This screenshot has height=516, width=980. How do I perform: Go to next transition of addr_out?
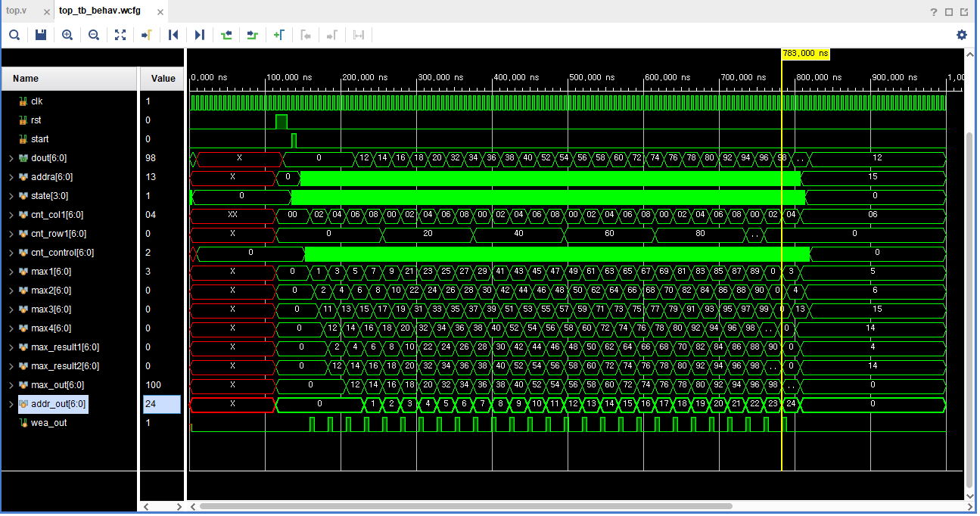click(251, 34)
